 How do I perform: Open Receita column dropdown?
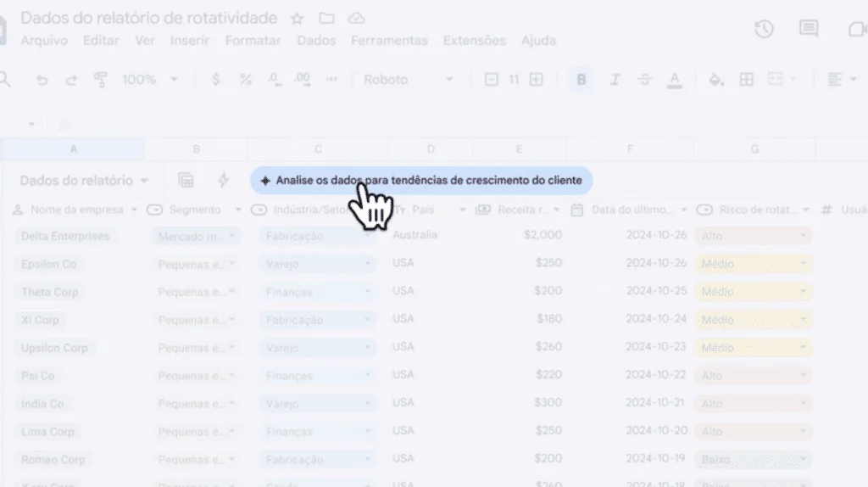(557, 210)
